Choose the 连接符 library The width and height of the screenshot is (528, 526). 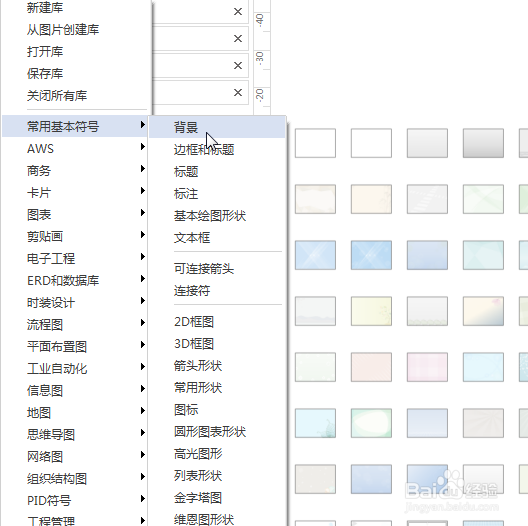(x=218, y=291)
